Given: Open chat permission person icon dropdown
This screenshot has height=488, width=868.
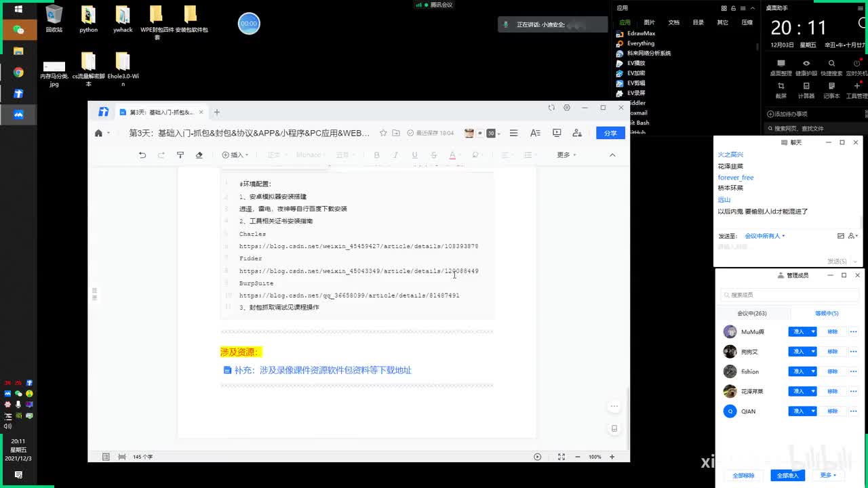Looking at the screenshot, I should pos(853,236).
